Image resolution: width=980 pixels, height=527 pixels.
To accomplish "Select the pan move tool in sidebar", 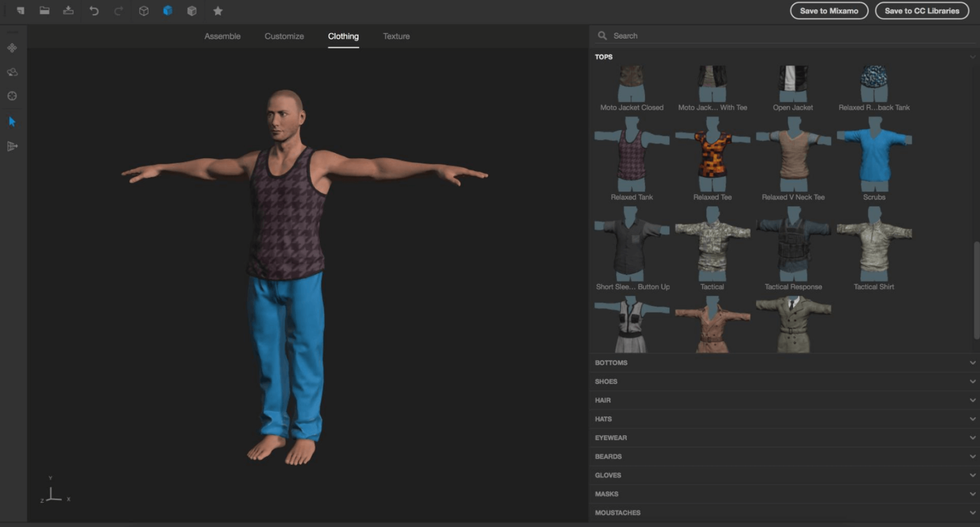I will coord(12,48).
